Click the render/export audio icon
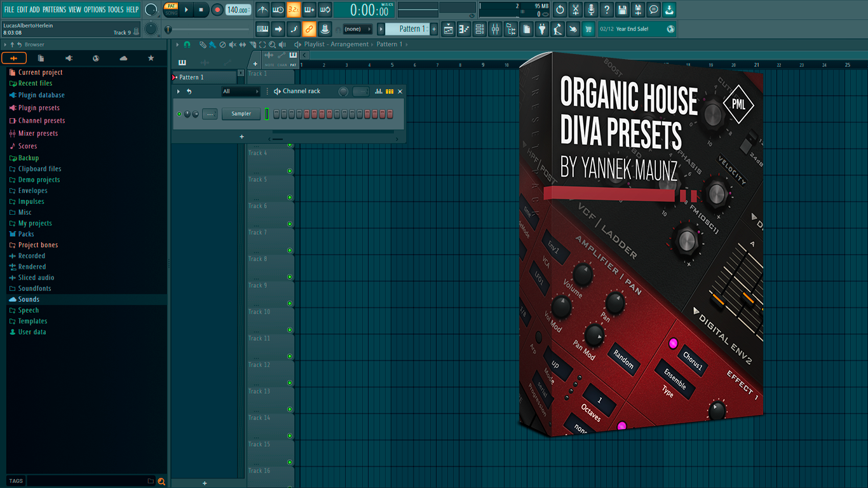The height and width of the screenshot is (488, 868). point(638,10)
